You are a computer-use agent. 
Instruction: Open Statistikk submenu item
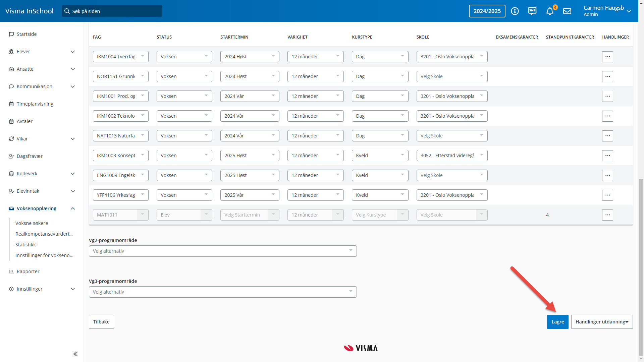pyautogui.click(x=25, y=245)
